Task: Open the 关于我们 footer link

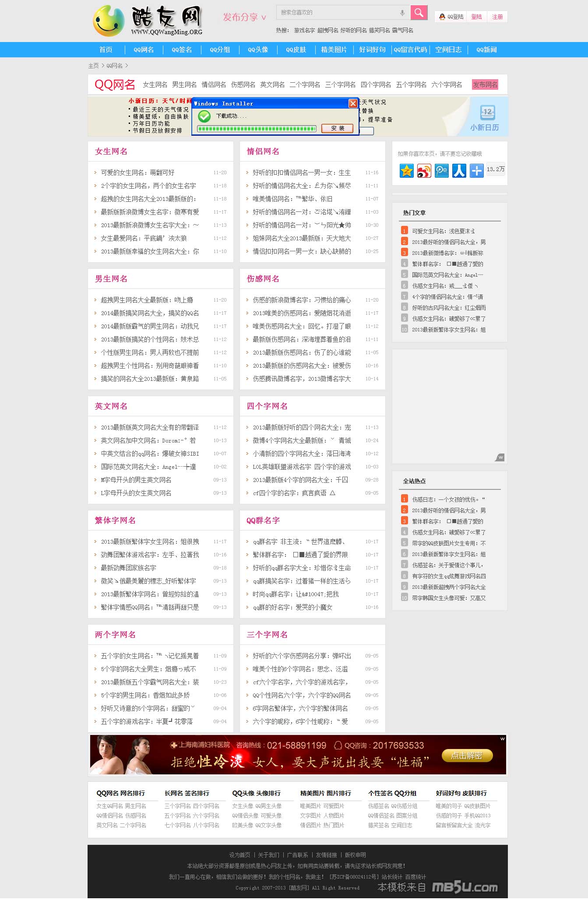Action: 268,855
